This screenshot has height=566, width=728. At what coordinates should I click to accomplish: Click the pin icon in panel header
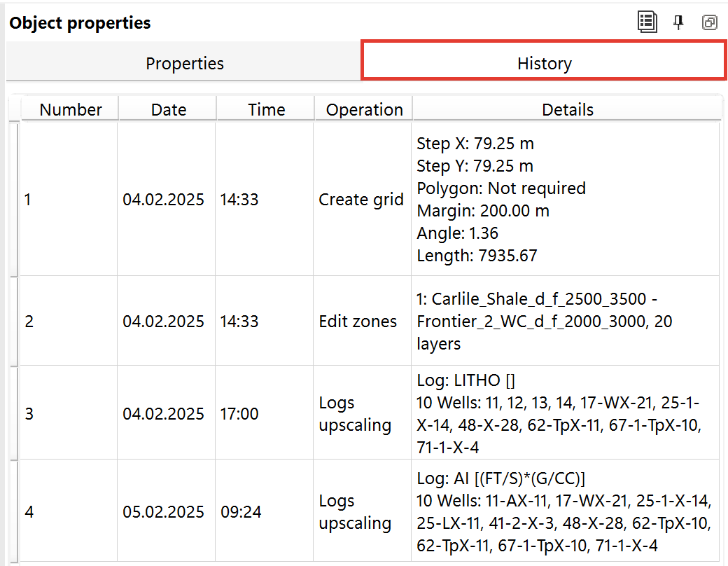[678, 22]
